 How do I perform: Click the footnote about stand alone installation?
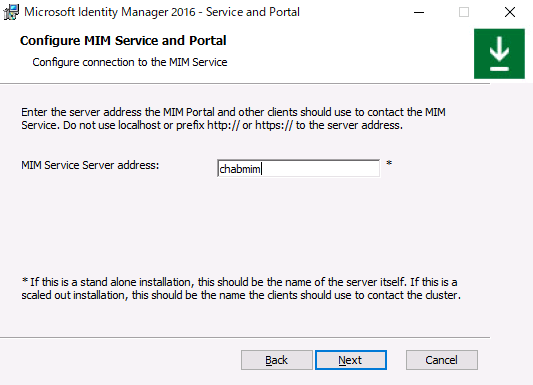pyautogui.click(x=241, y=288)
